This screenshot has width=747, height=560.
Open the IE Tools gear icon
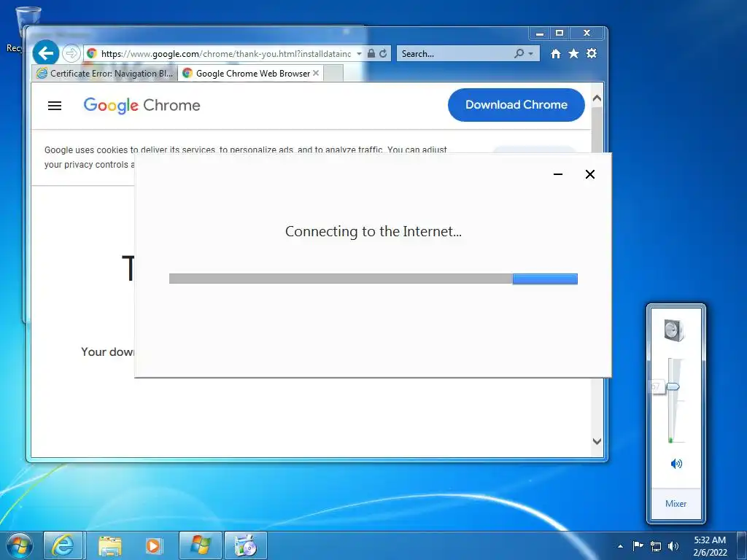coord(592,53)
